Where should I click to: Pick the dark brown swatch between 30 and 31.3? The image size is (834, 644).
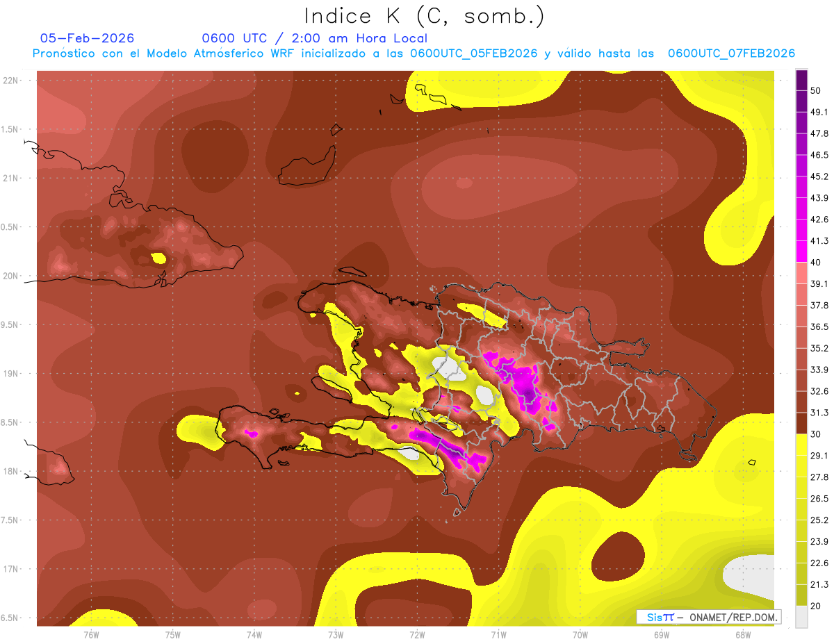coord(801,423)
